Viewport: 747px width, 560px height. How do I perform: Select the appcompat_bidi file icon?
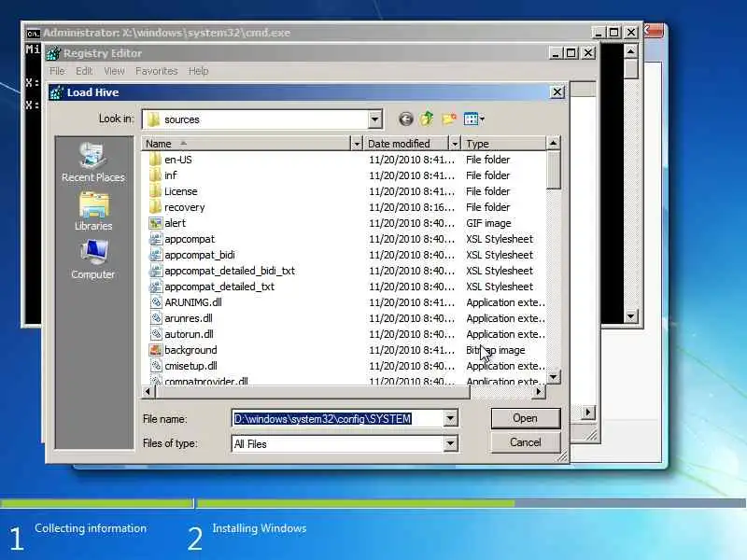point(155,255)
